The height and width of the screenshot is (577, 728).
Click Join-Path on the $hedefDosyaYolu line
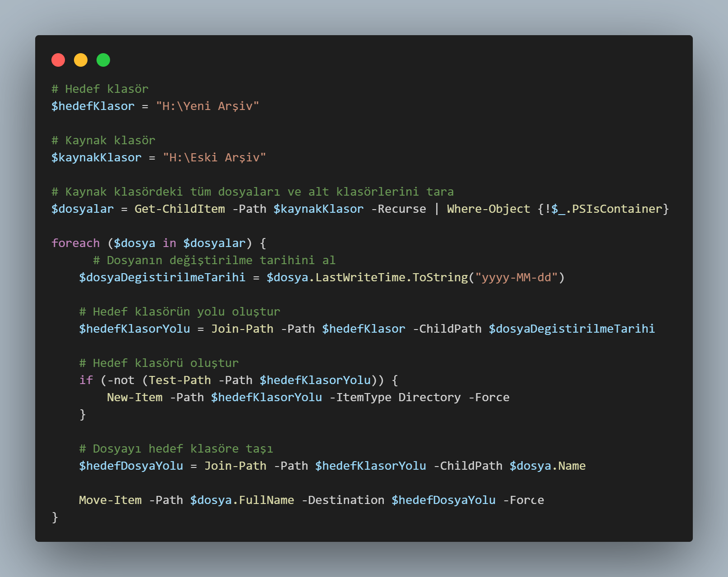click(x=235, y=466)
